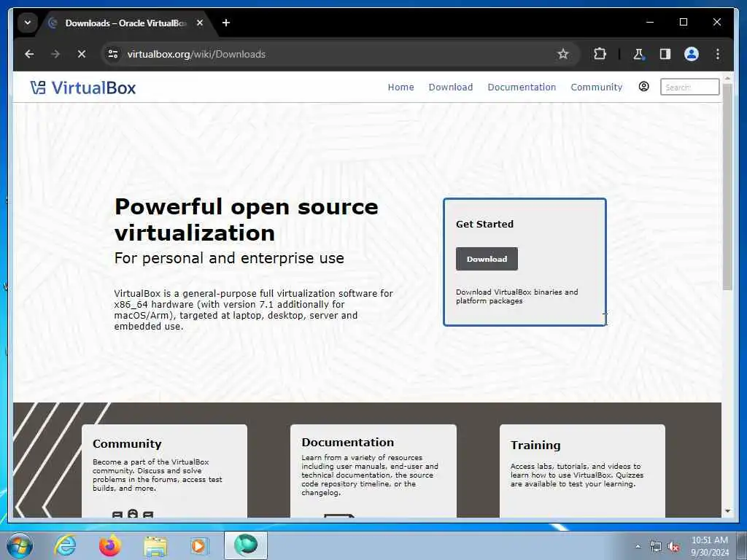
Task: Open a new tab with plus button
Action: [x=226, y=23]
